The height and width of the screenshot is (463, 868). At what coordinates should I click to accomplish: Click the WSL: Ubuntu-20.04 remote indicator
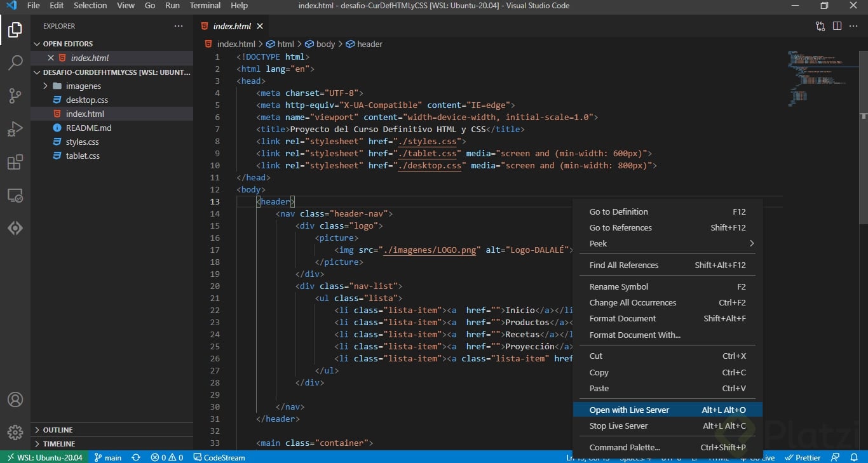43,457
